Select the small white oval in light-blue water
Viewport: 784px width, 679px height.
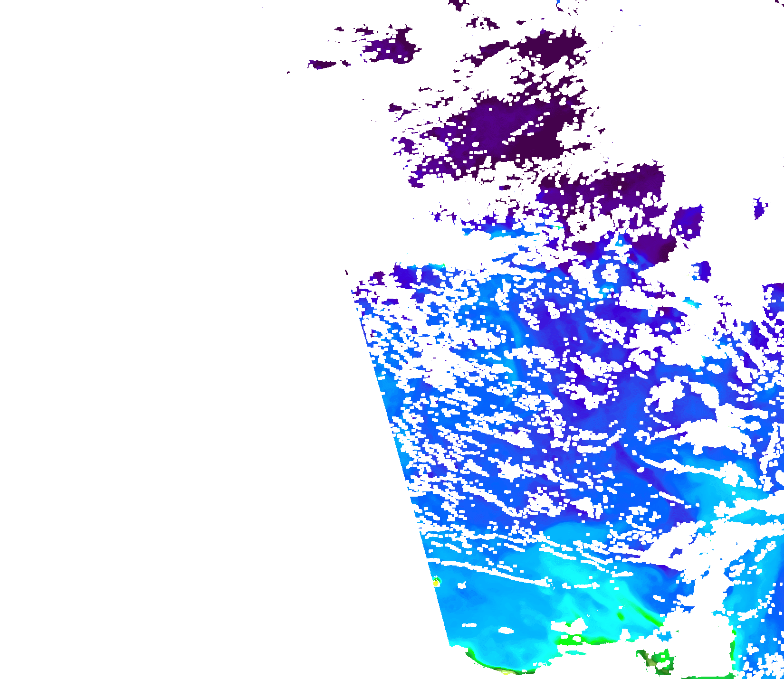click(x=506, y=631)
